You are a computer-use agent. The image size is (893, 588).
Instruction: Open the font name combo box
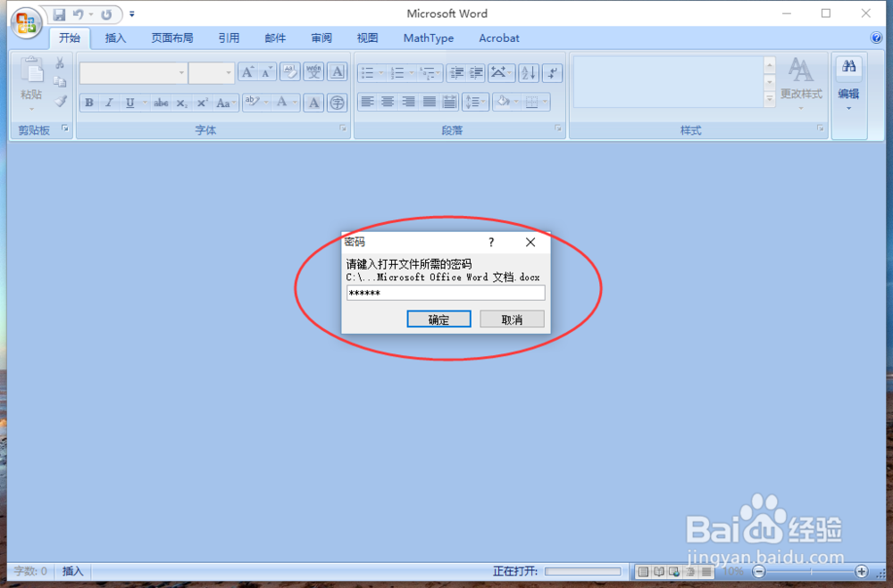(x=133, y=73)
